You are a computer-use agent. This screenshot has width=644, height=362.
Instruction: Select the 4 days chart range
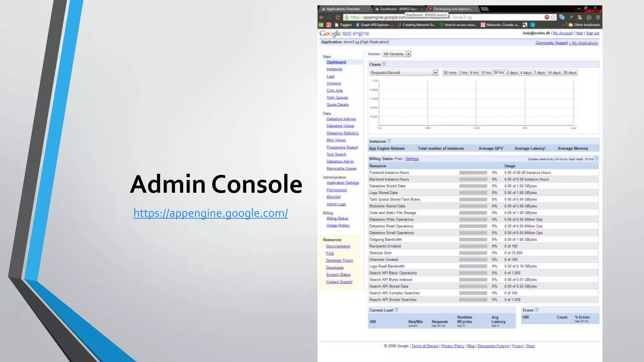click(x=526, y=73)
